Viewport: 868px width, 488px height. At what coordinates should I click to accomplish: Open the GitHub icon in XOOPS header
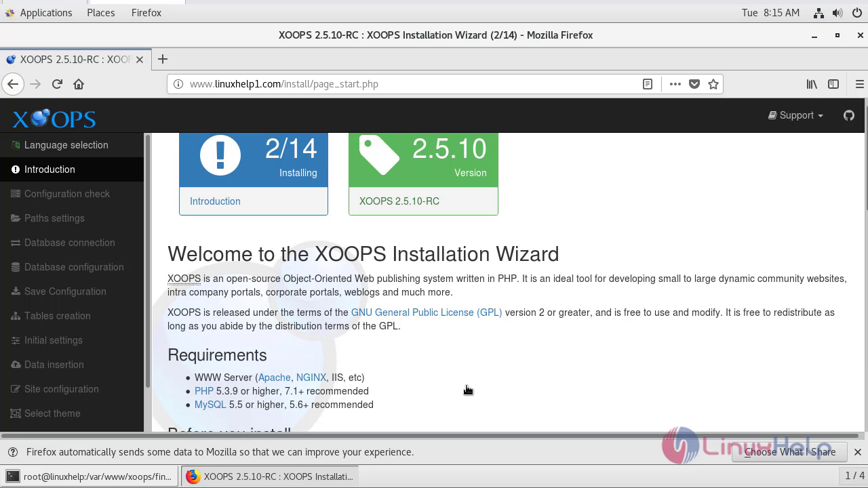[x=849, y=115]
